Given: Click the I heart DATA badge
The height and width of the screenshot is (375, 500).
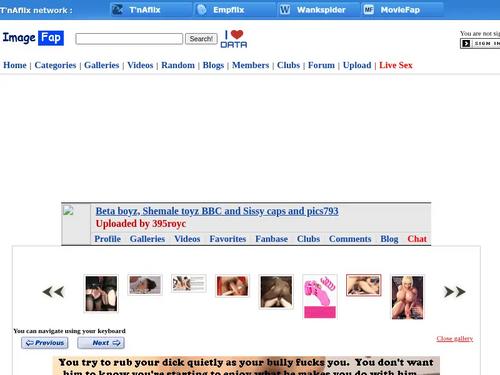Looking at the screenshot, I should [234, 39].
